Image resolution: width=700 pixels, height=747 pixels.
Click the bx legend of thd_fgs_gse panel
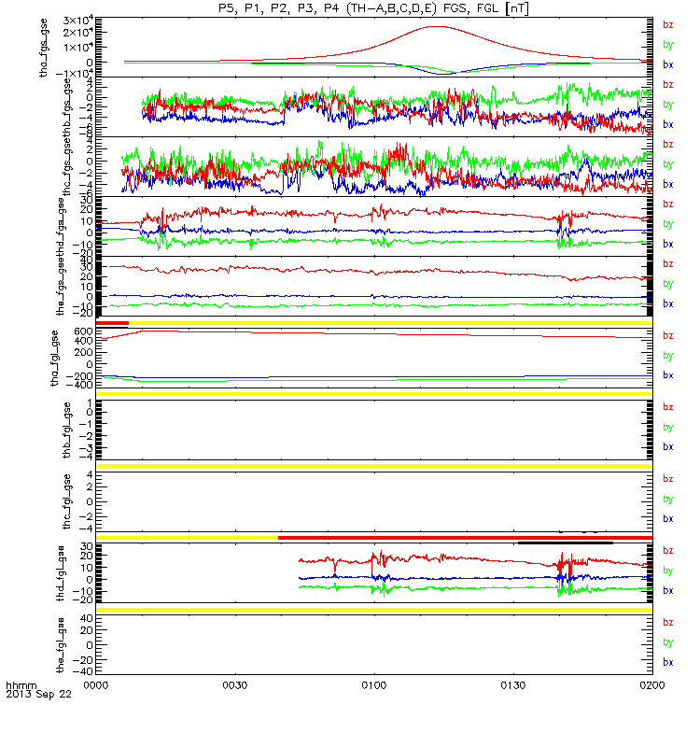tap(668, 244)
